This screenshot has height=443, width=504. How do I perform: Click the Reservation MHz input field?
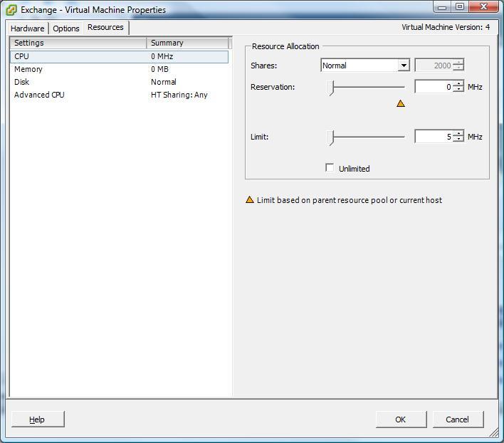pos(433,87)
